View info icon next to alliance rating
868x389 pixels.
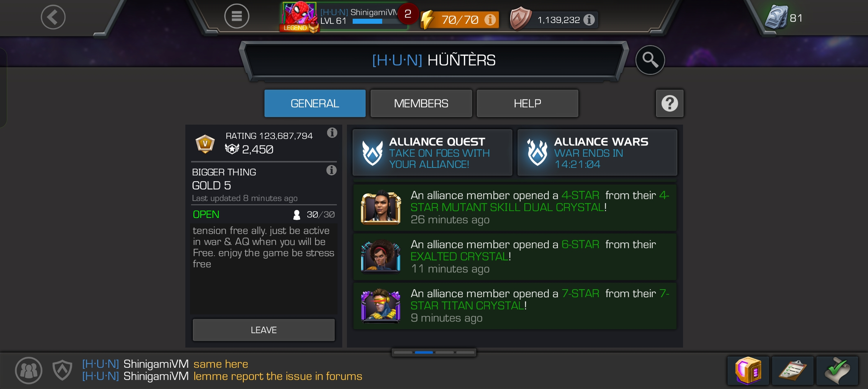pyautogui.click(x=332, y=133)
